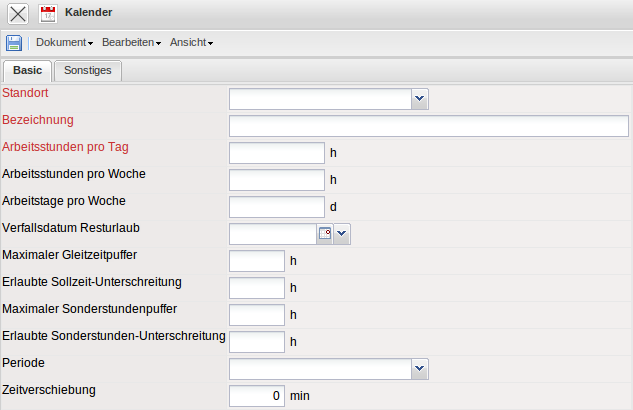The width and height of the screenshot is (633, 410).
Task: Switch to the Sonstiges tab
Action: point(88,71)
